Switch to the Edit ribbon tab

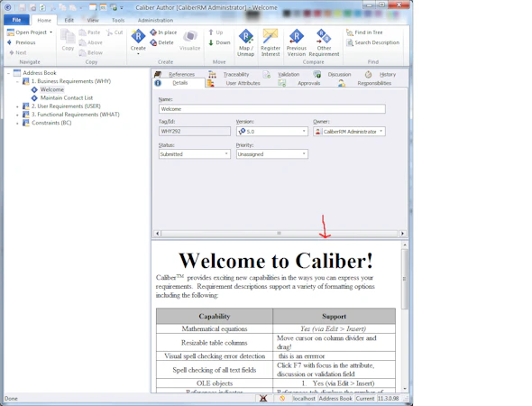click(x=69, y=21)
